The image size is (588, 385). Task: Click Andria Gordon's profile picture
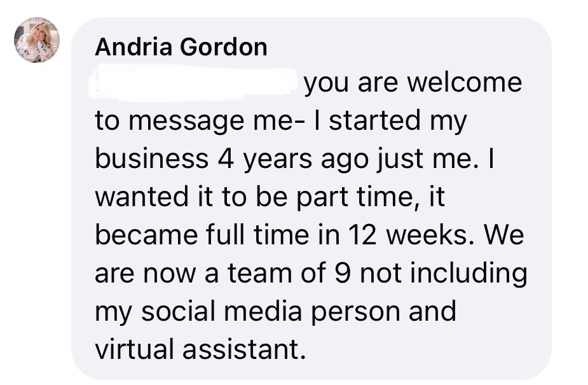coord(37,39)
